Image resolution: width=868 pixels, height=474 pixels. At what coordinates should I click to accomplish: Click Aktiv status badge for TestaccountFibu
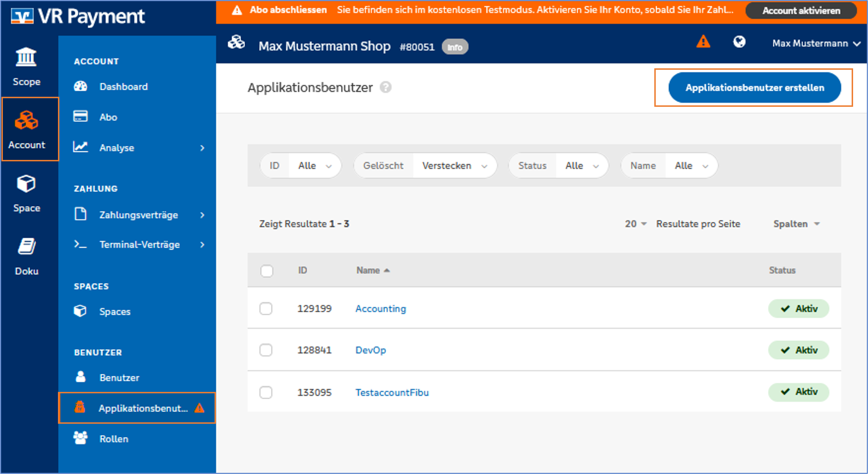coord(798,392)
